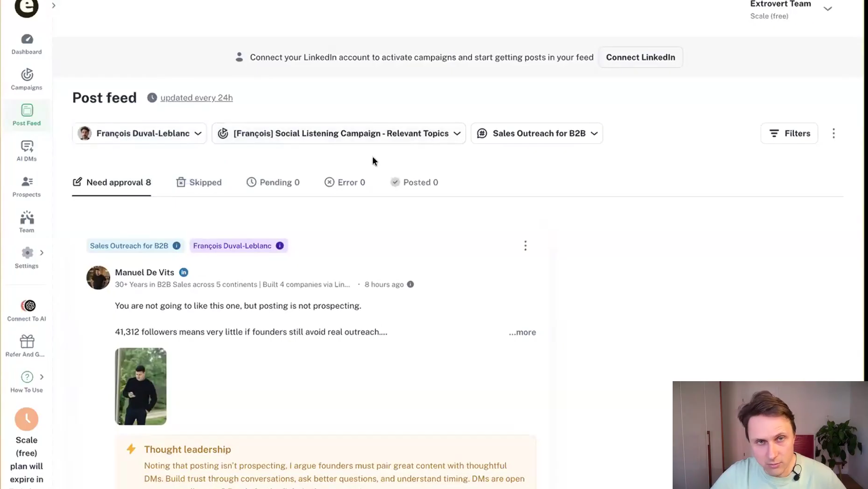Click info icon beside François Duval-Leblanc tag
The image size is (868, 489).
280,246
